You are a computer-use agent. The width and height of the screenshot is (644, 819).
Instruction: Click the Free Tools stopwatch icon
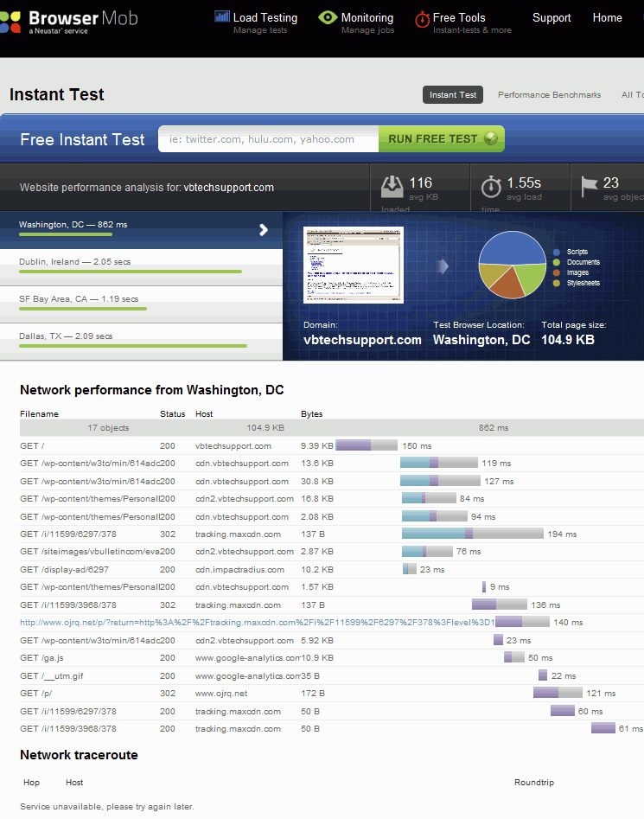[422, 20]
